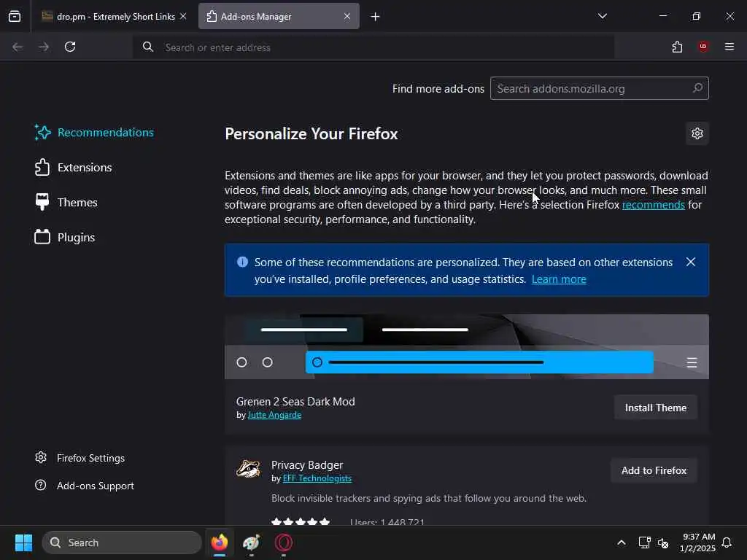Add Privacy Badger to Firefox
Viewport: 747px width, 560px height.
click(654, 470)
